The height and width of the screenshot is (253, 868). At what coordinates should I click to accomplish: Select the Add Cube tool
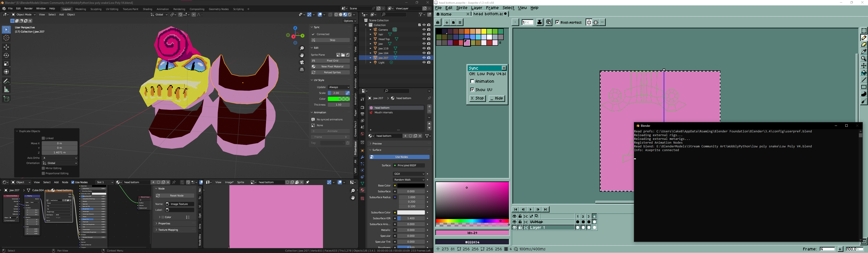6,99
